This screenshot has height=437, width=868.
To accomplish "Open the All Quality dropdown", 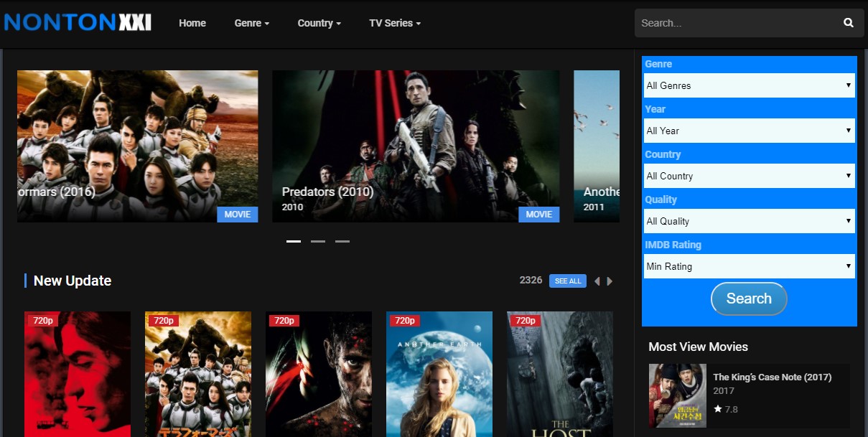I will tap(749, 221).
